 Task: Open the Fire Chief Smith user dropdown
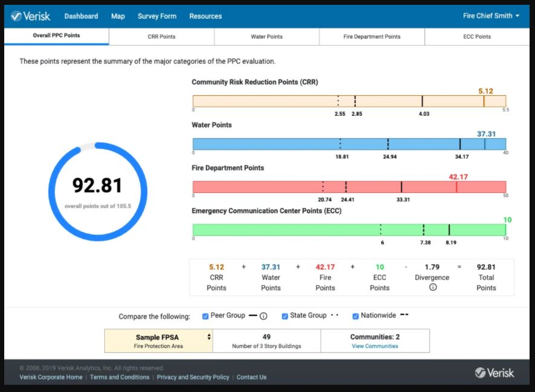(491, 16)
